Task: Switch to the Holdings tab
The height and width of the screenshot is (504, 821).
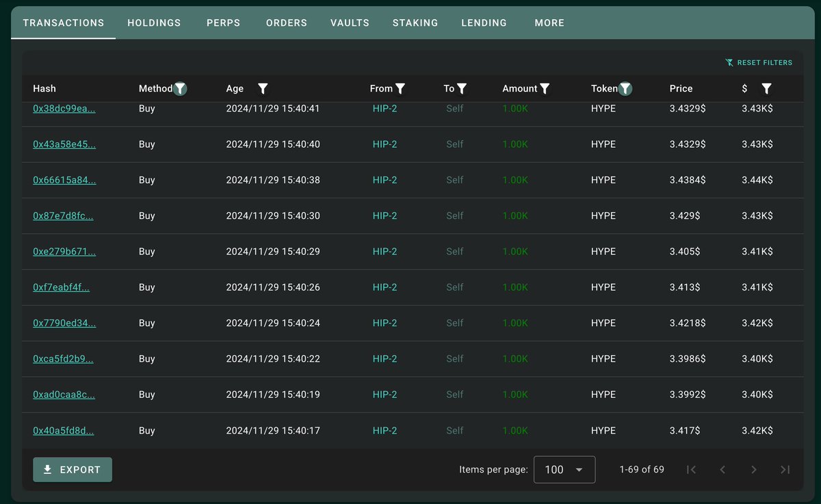Action: pos(154,23)
